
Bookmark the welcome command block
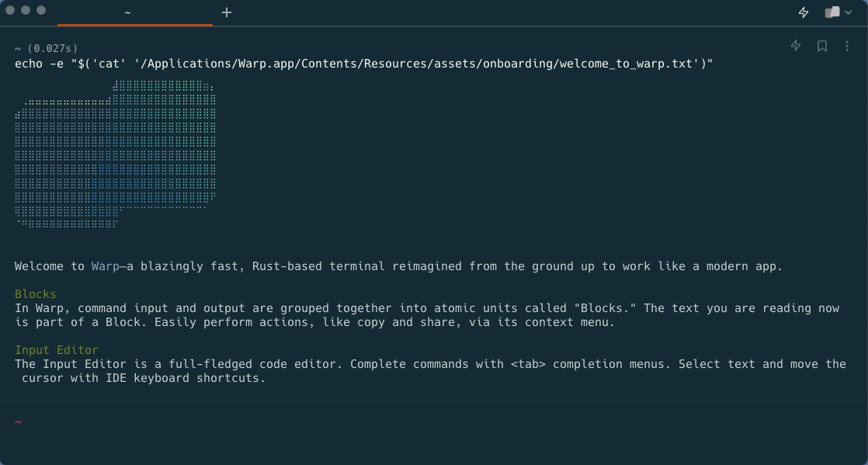(822, 46)
